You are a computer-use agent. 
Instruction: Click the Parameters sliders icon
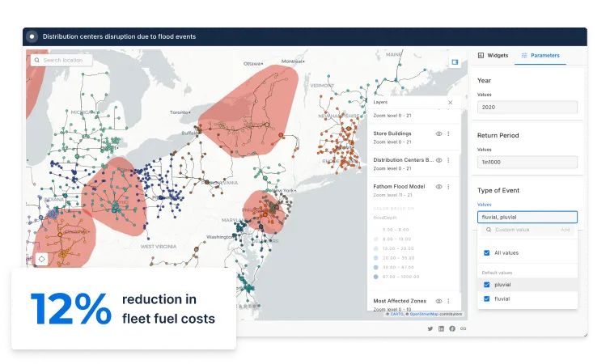pos(524,56)
